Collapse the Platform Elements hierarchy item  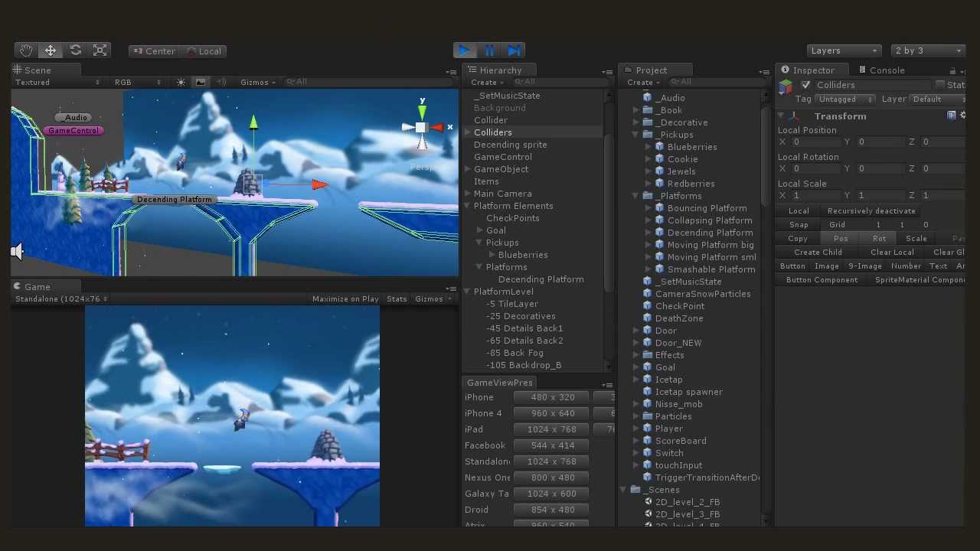pos(467,206)
